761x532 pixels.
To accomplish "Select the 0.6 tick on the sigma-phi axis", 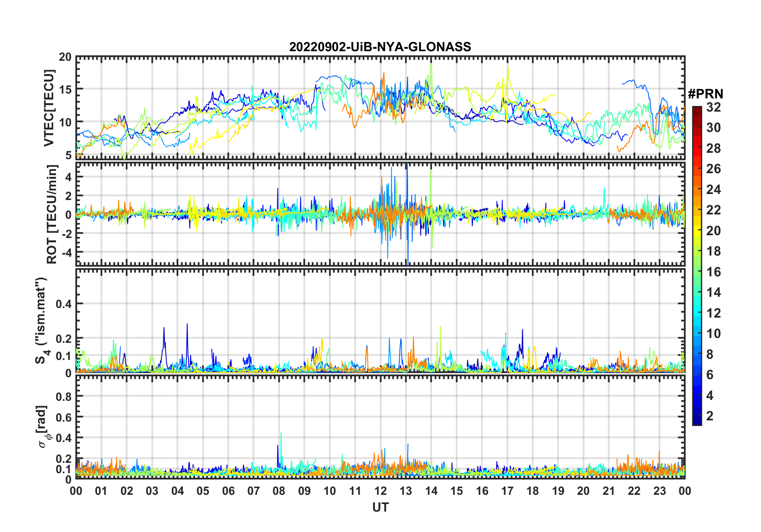I will click(x=64, y=417).
